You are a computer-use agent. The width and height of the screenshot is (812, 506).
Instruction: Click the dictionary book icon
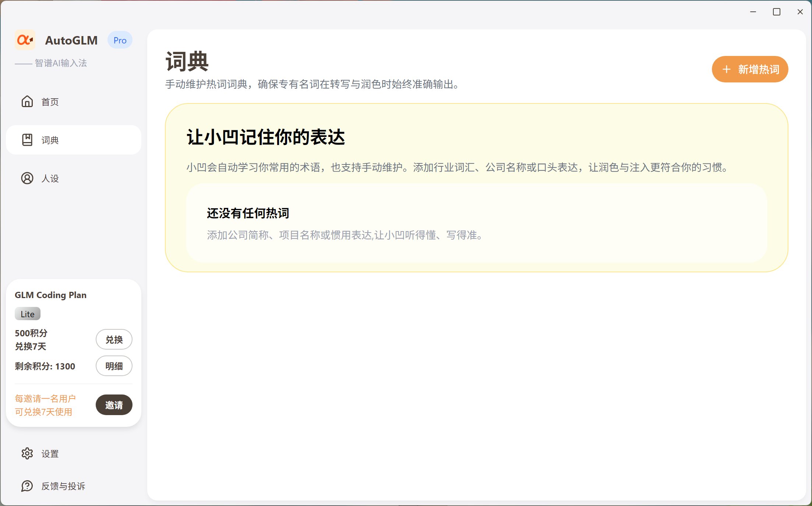27,140
